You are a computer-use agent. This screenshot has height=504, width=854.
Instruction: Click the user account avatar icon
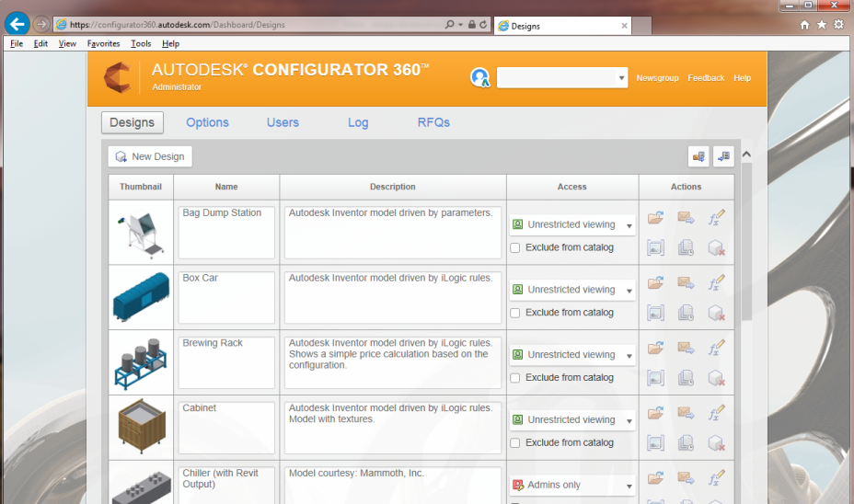[479, 78]
